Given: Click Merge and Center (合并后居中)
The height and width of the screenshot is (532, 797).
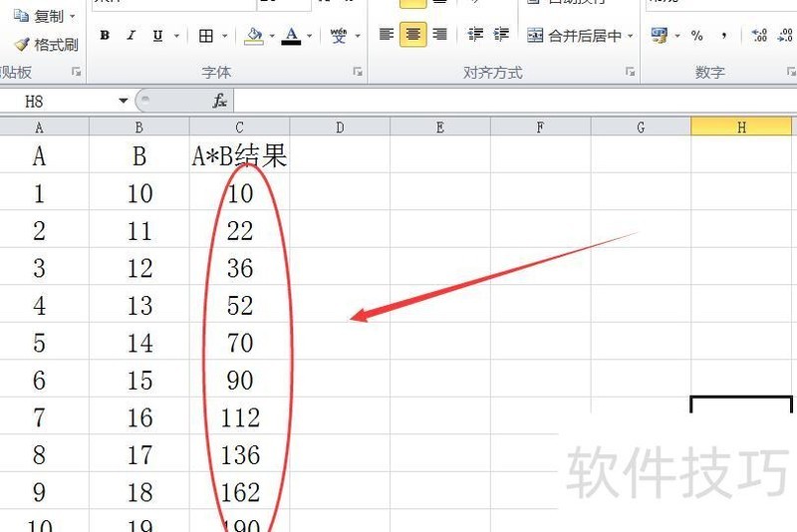Looking at the screenshot, I should click(x=574, y=36).
